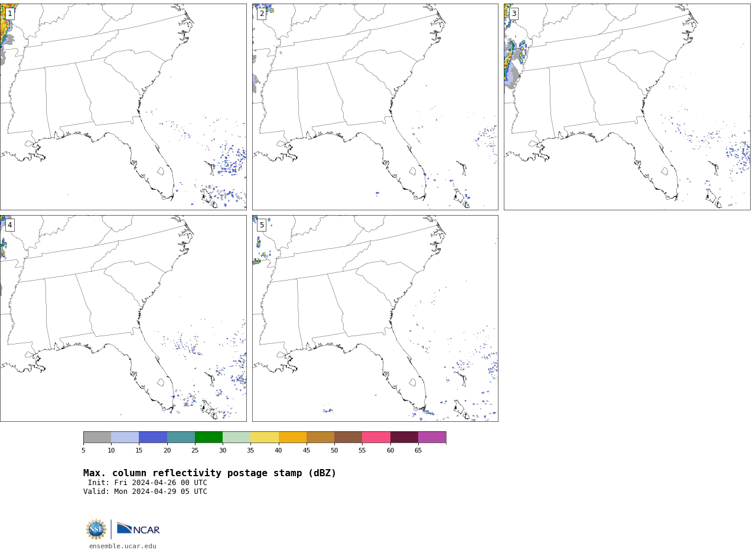Click the maroon 60-65 dBZ swatch
The height and width of the screenshot is (553, 756).
[x=404, y=437]
